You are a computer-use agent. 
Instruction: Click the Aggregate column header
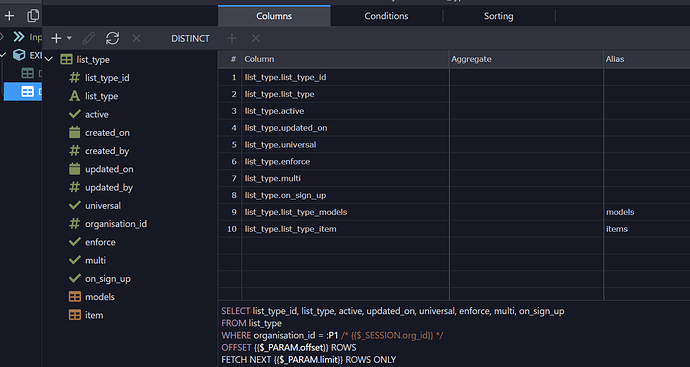point(526,59)
